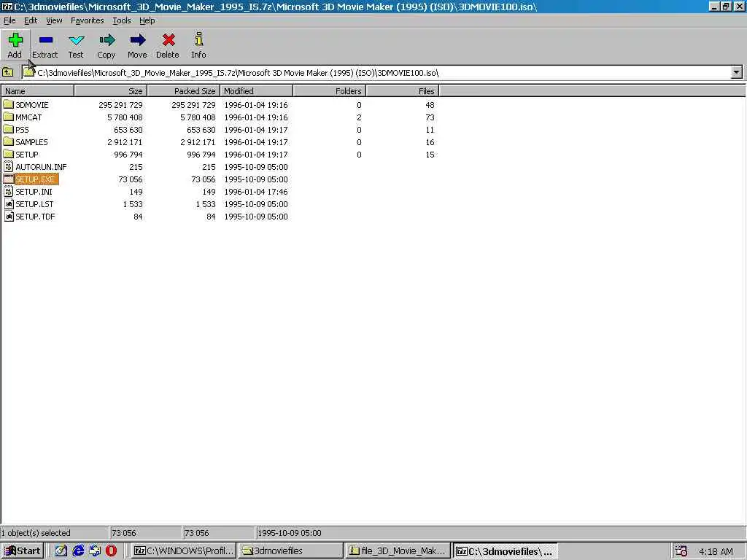
Task: Open the Edit menu
Action: click(x=31, y=20)
